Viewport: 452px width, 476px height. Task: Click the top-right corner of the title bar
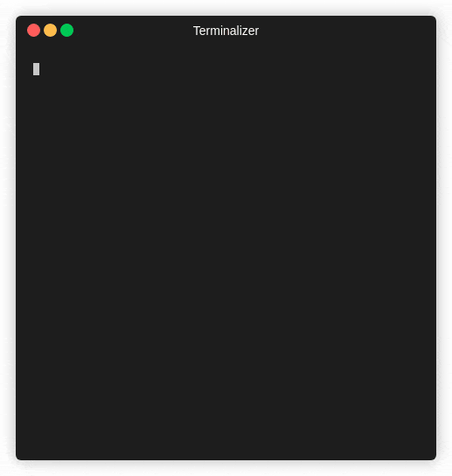point(430,22)
